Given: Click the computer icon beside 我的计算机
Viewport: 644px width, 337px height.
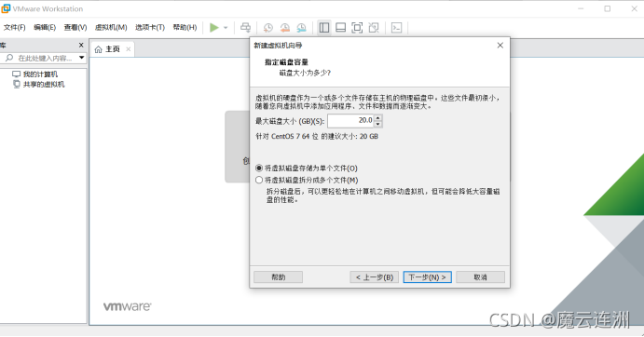Looking at the screenshot, I should (17, 74).
